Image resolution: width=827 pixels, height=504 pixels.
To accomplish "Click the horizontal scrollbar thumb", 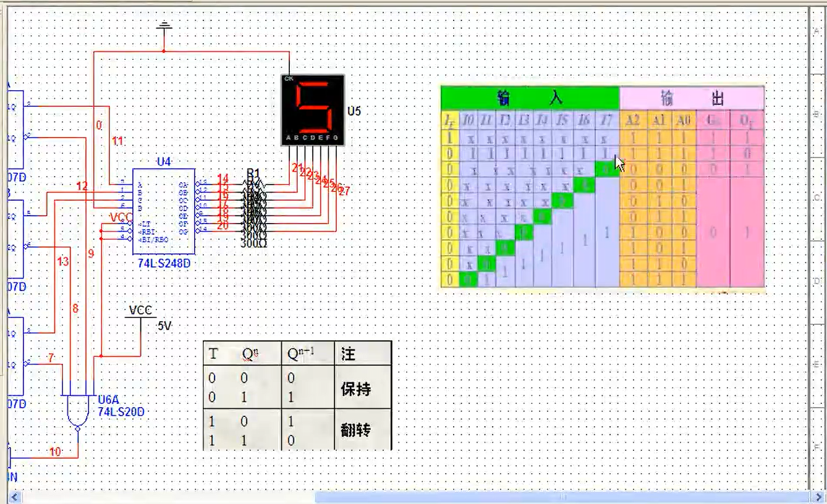I will (563, 497).
